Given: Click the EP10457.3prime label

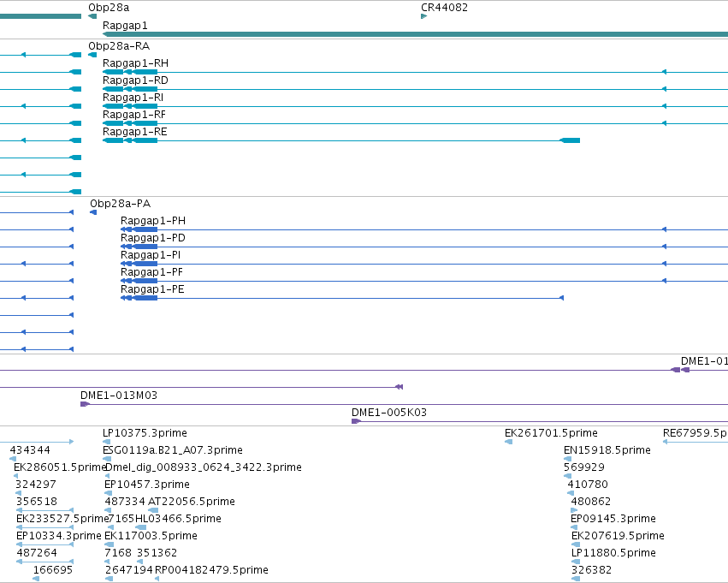Looking at the screenshot, I should [x=147, y=485].
